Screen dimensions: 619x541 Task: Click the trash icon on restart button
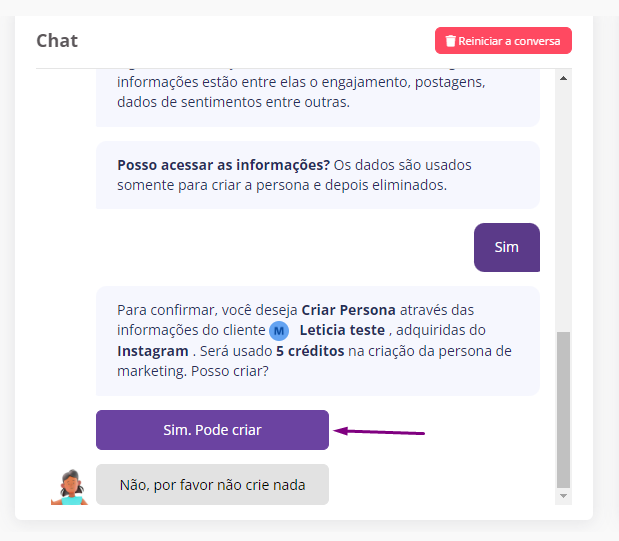[x=450, y=41]
